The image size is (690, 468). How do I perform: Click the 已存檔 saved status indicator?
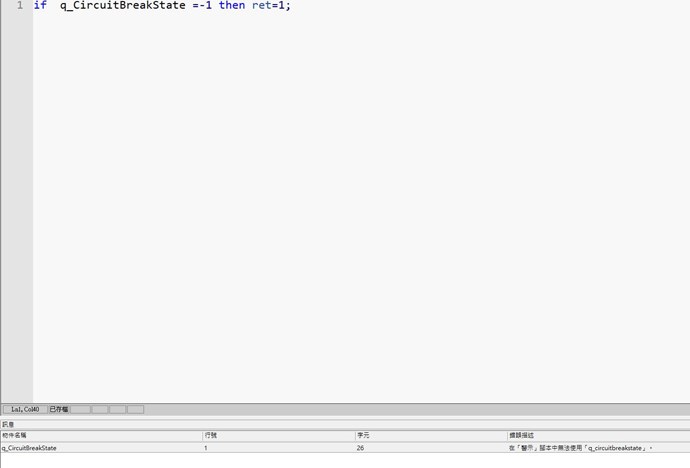[x=59, y=409]
